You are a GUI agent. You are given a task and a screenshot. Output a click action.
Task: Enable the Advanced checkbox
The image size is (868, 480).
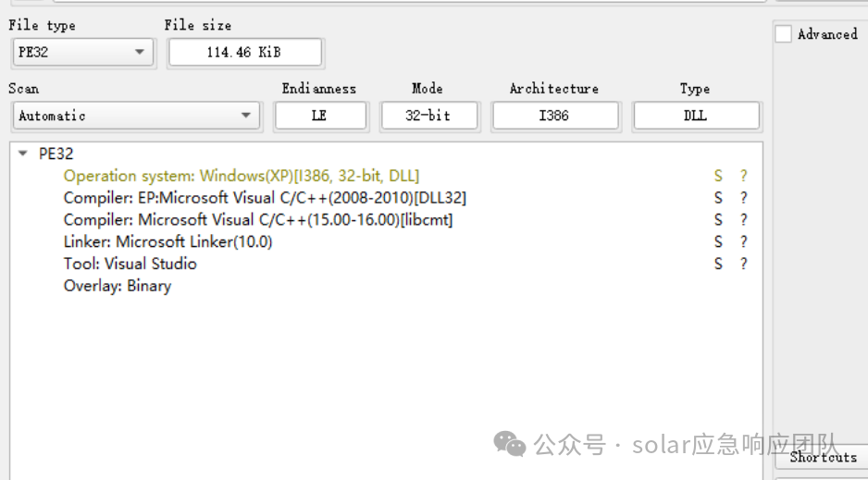pos(783,33)
